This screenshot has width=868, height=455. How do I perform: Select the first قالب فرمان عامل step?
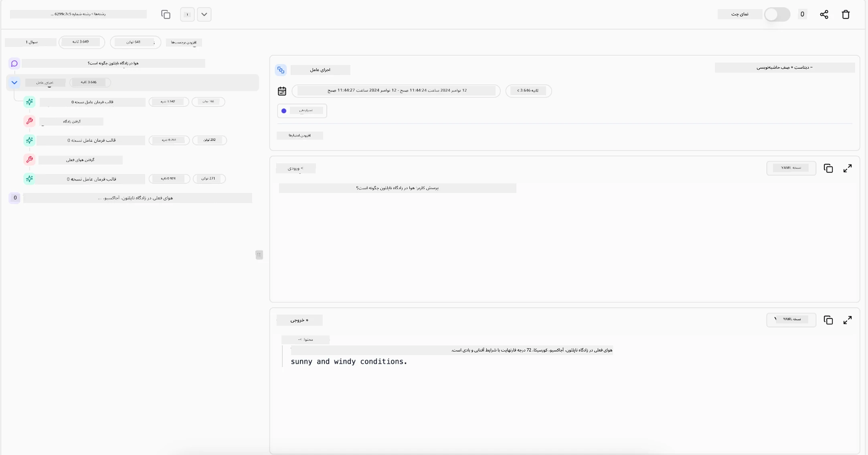tap(93, 102)
